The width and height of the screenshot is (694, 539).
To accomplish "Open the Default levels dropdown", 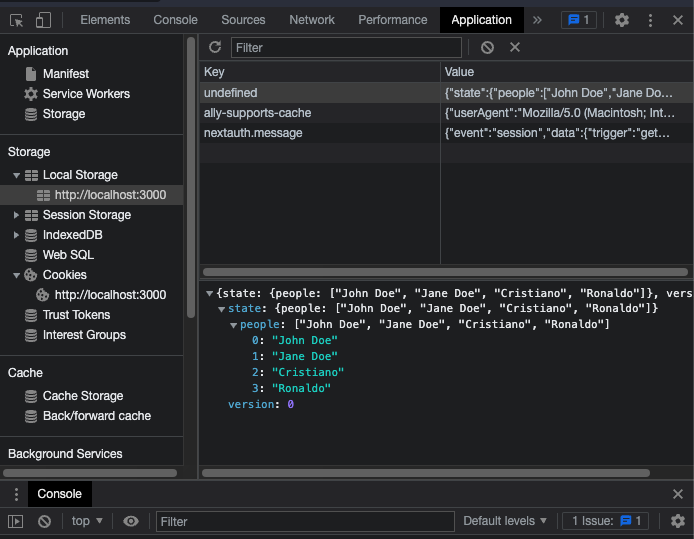I will tap(505, 521).
